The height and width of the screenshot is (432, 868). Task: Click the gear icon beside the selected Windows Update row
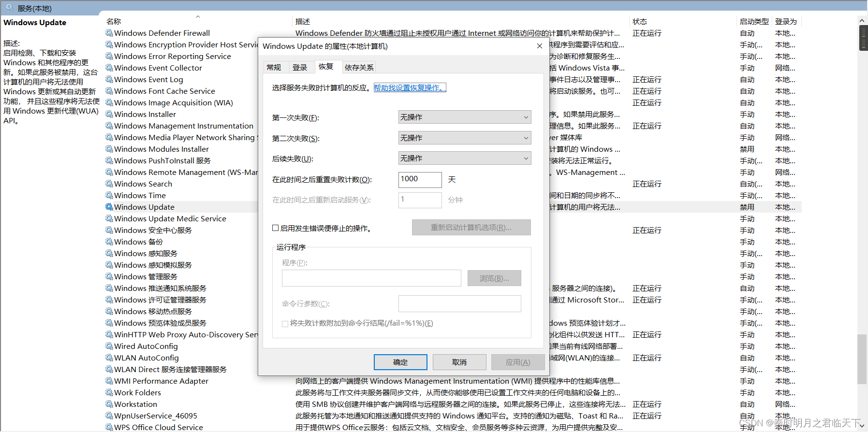pyautogui.click(x=109, y=207)
